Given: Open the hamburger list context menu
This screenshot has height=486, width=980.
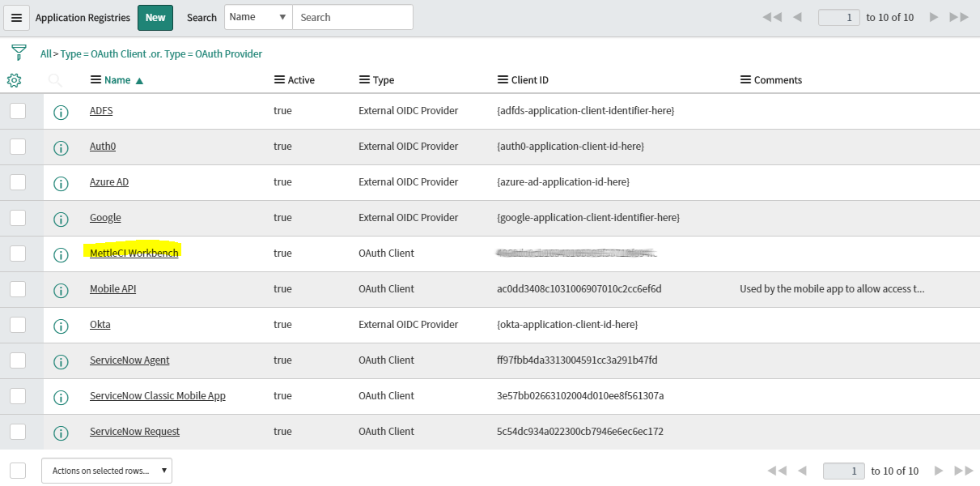Looking at the screenshot, I should pos(16,18).
